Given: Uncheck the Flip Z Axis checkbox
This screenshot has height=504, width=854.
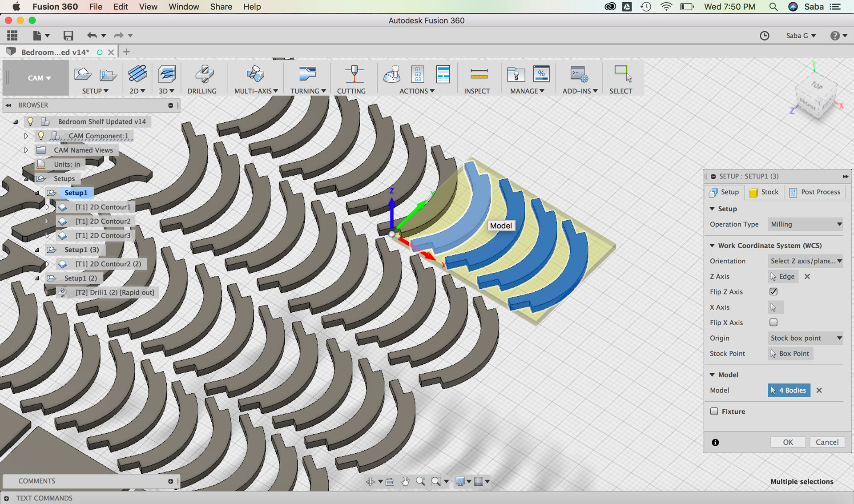Looking at the screenshot, I should click(773, 292).
